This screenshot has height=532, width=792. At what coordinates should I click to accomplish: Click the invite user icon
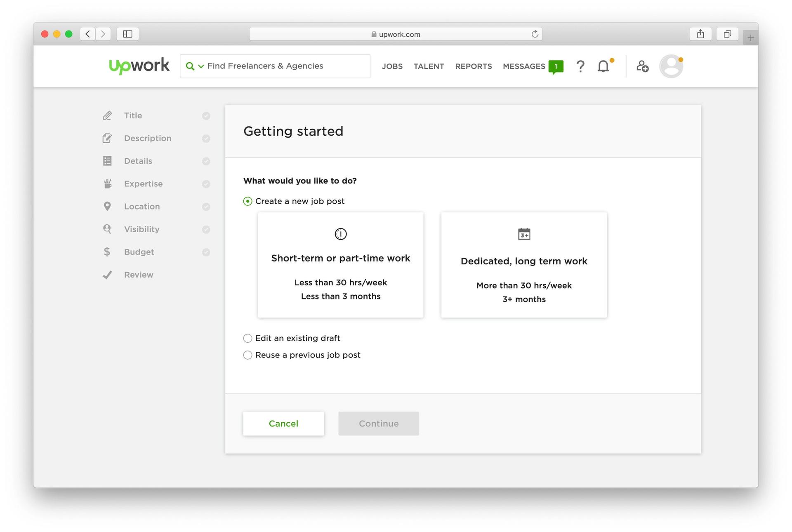click(x=642, y=66)
